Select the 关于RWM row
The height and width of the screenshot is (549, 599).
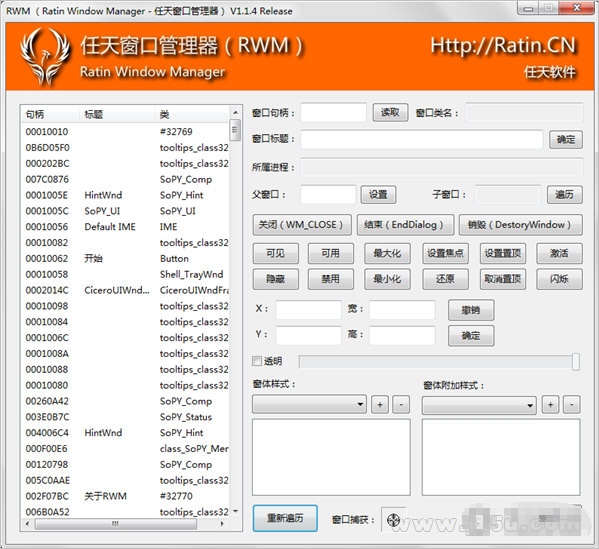pos(125,496)
